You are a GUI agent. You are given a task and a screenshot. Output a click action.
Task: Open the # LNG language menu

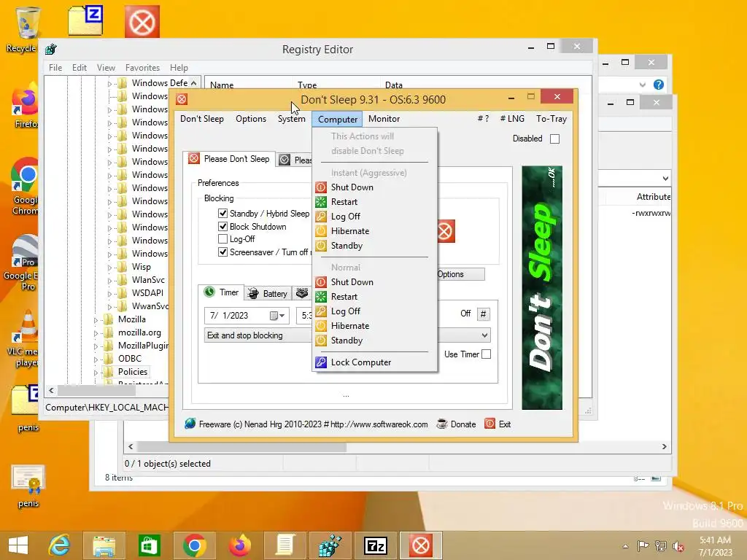[512, 119]
